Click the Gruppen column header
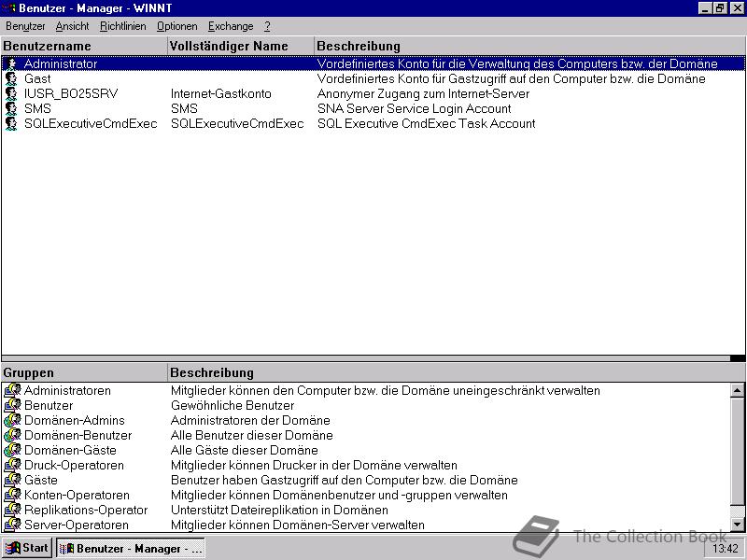 point(84,372)
